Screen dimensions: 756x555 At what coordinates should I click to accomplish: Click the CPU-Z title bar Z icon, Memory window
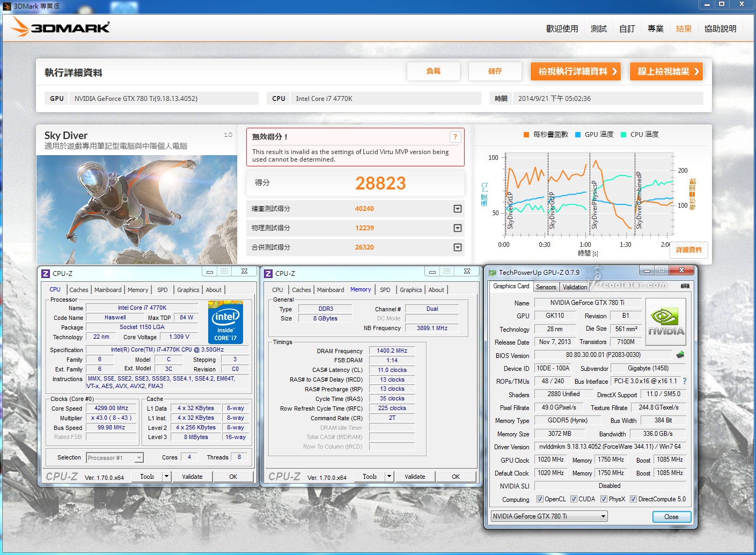pyautogui.click(x=268, y=273)
